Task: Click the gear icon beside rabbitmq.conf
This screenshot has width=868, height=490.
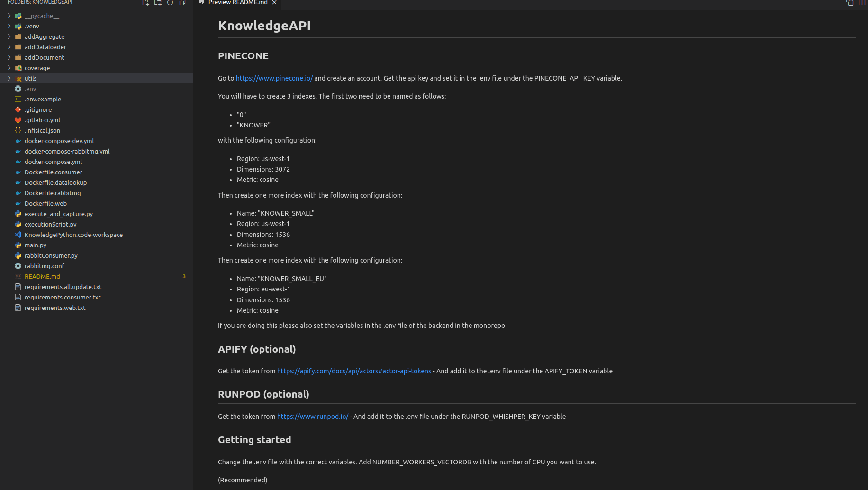Action: pyautogui.click(x=18, y=266)
